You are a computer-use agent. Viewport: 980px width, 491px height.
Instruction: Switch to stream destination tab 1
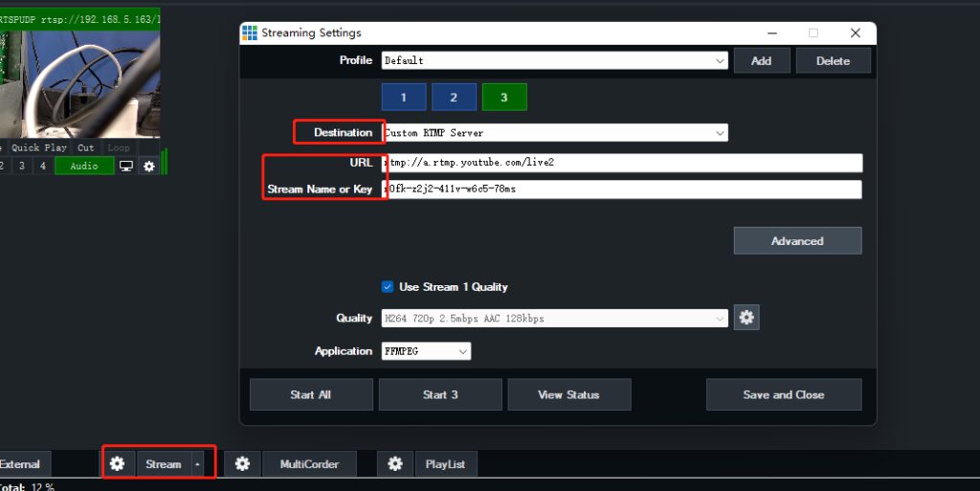click(x=404, y=98)
